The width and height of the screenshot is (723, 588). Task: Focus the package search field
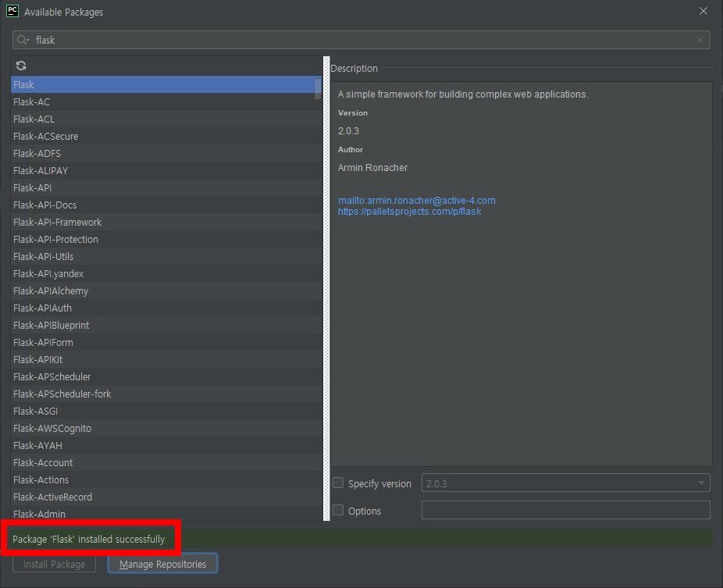click(x=361, y=40)
